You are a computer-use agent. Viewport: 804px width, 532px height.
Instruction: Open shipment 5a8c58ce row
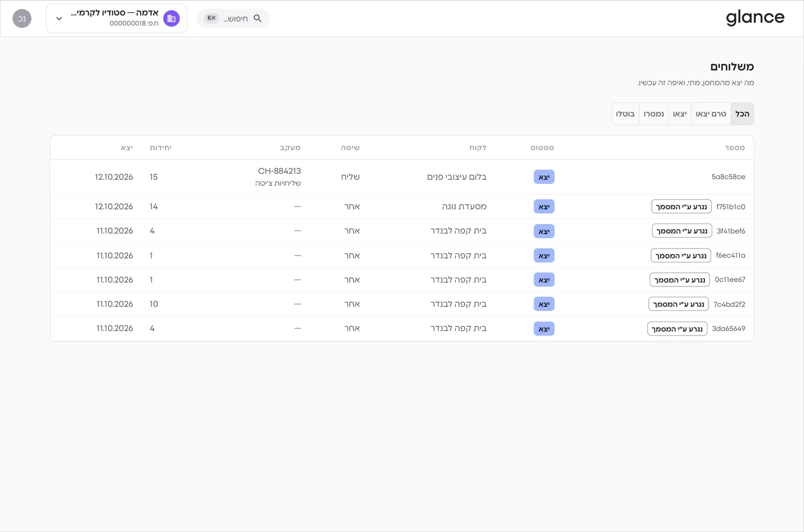coord(402,177)
